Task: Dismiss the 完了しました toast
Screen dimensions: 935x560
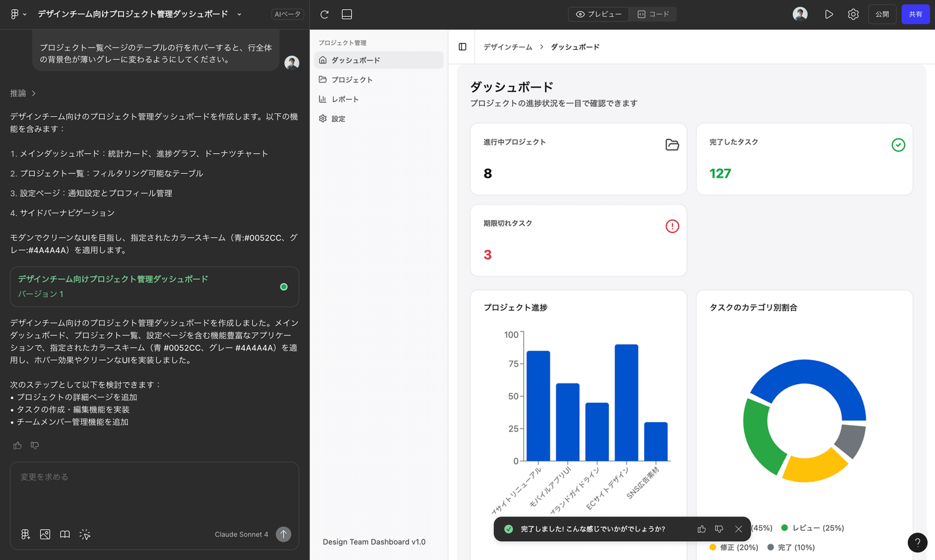Action: pos(738,529)
